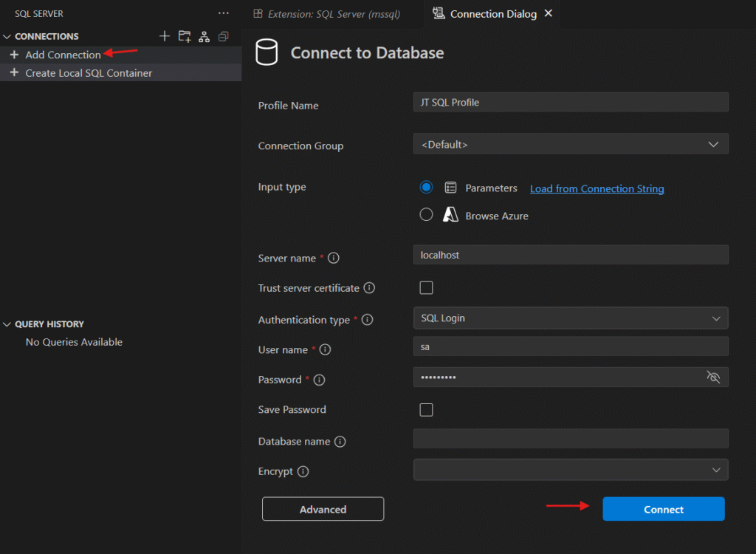Click the Connect to Database heading
The height and width of the screenshot is (554, 756).
click(x=367, y=52)
